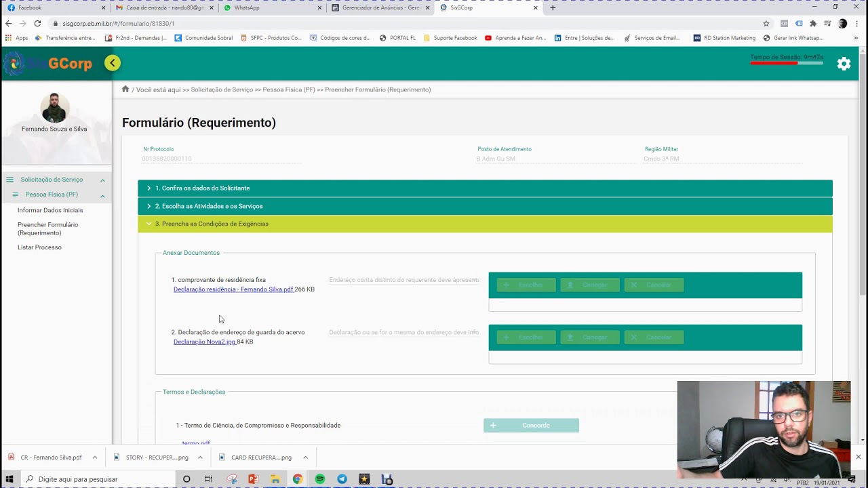Click the browser address bar
Screen dimensions: 868x488
407,23
